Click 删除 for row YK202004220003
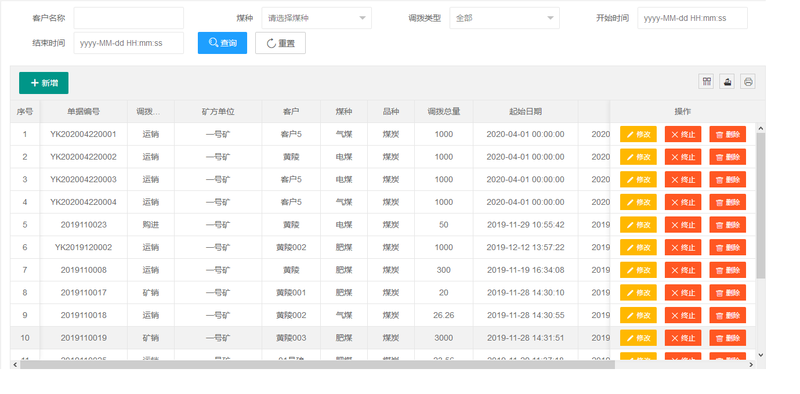 (x=728, y=179)
